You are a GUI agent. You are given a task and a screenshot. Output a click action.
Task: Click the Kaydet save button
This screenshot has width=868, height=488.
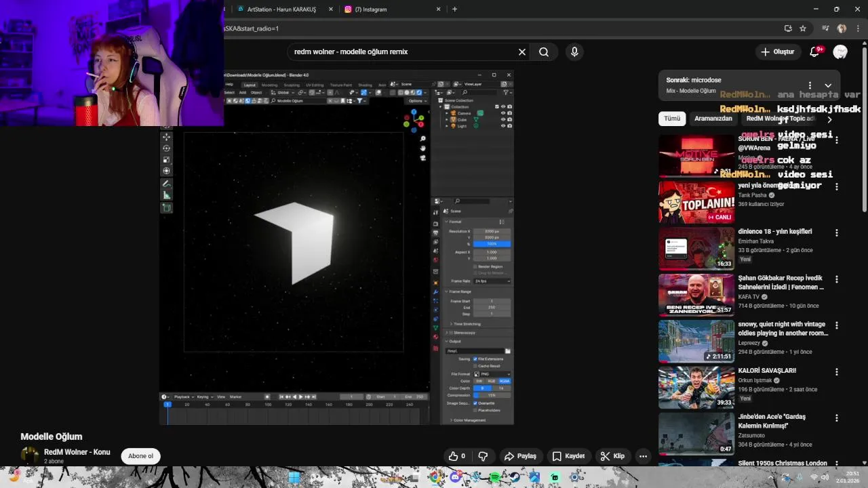click(x=568, y=456)
